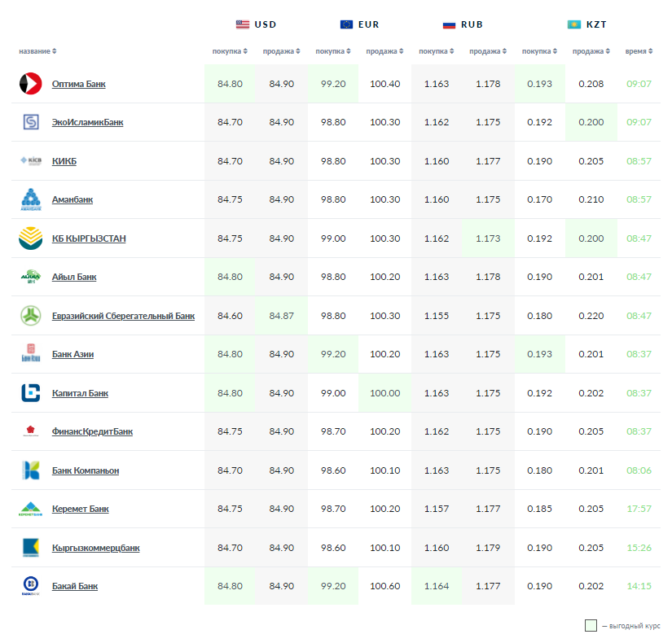Click the Оптима Банк logo icon
This screenshot has height=643, width=672.
pos(30,84)
